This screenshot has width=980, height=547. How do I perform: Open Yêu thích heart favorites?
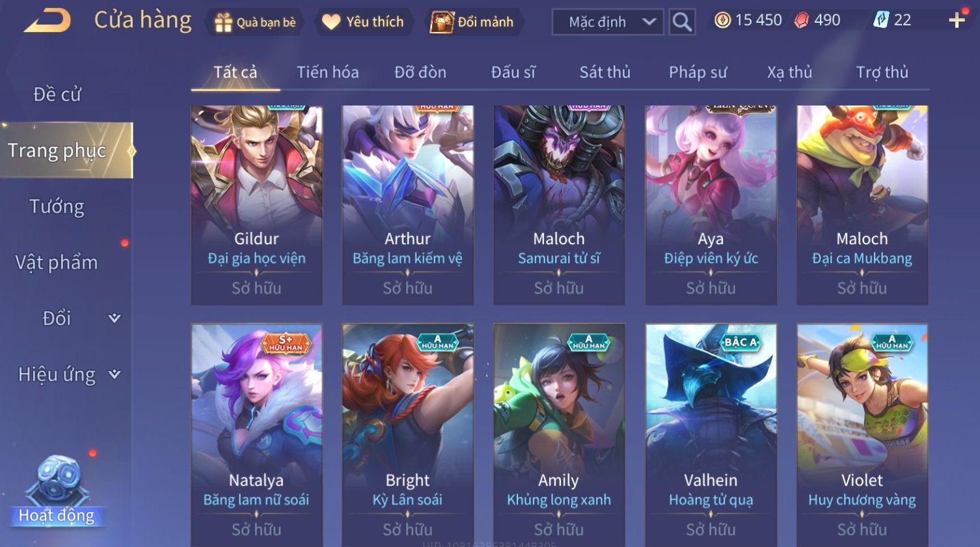tap(331, 22)
